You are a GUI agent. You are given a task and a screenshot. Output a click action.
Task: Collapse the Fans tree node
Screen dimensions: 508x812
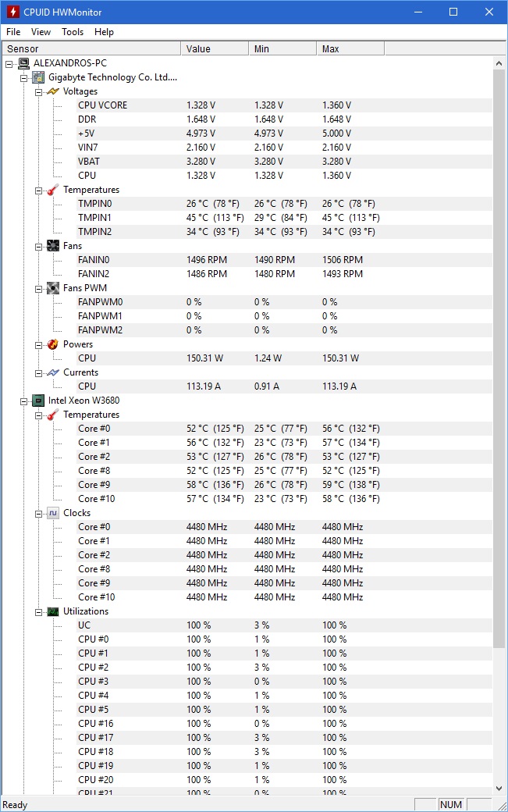click(x=38, y=247)
